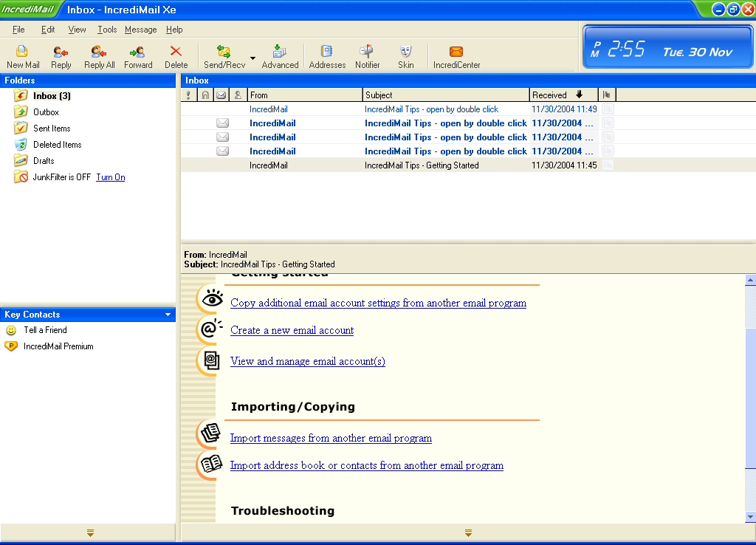This screenshot has width=756, height=545.
Task: Click the Create a new email account link
Action: pyautogui.click(x=292, y=330)
